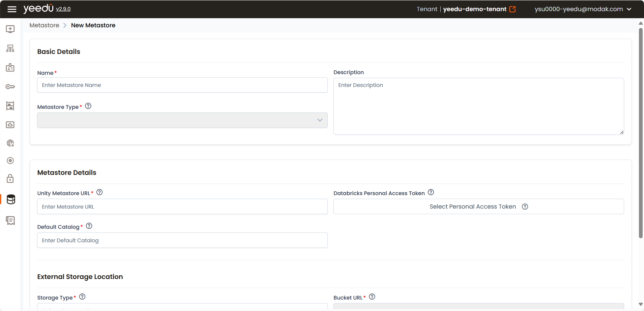This screenshot has height=311, width=644.
Task: Click the scrollbar down arrow
Action: 641,304
